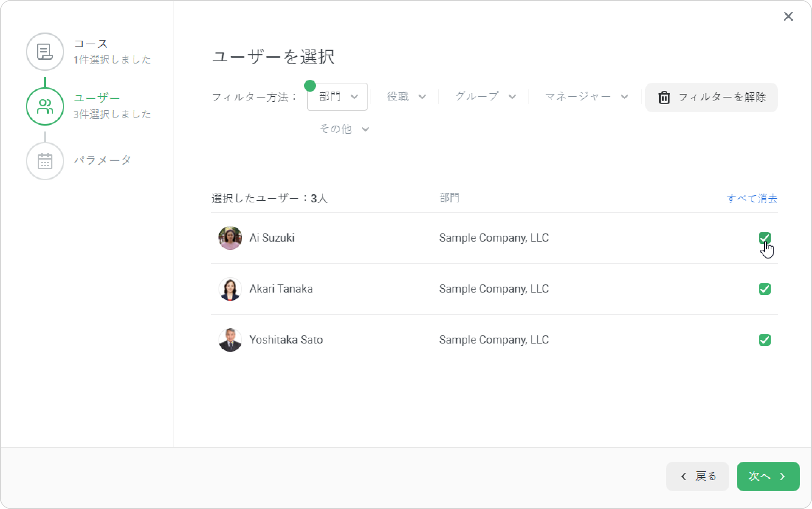Switch to the パラメータ step
The image size is (812, 509).
tap(102, 160)
